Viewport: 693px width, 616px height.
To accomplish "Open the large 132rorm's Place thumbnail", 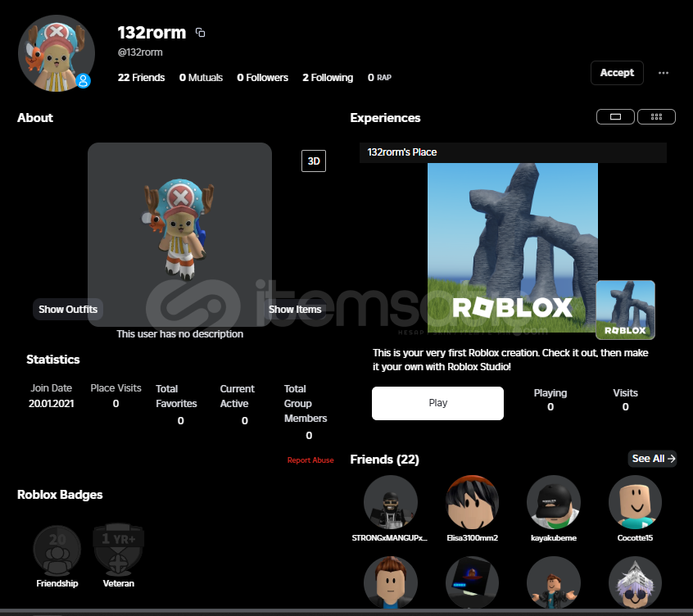I will point(513,247).
